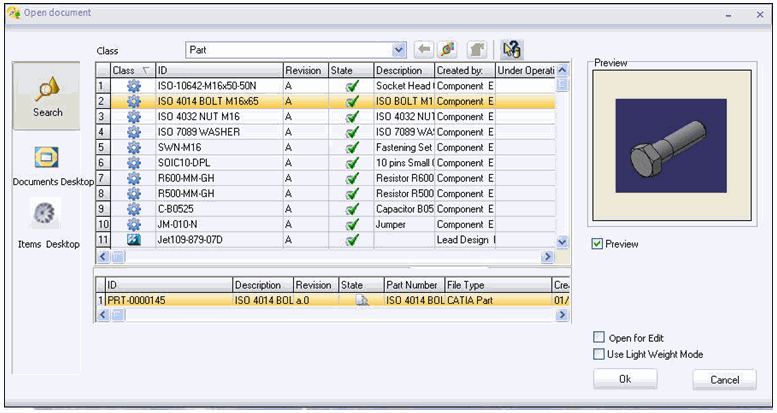Click the Revision column header
Image resolution: width=777 pixels, height=413 pixels.
coord(304,71)
